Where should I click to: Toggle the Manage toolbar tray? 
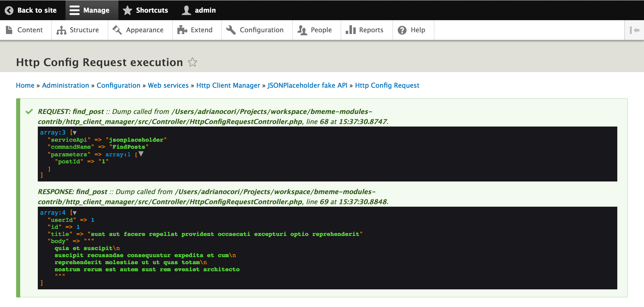[x=92, y=10]
